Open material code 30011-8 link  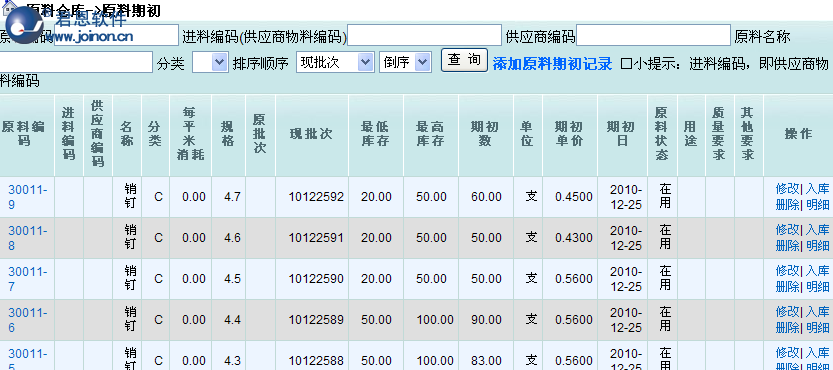coord(28,238)
